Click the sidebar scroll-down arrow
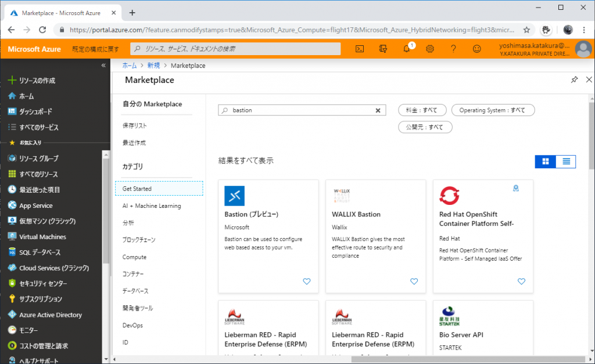The image size is (595, 364). pos(106,359)
